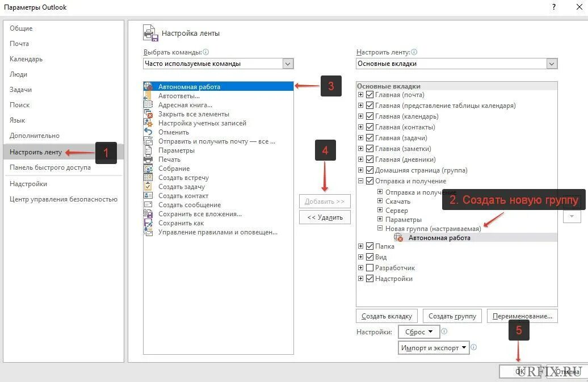Click the Создать вкладку button
This screenshot has width=588, height=382.
tap(387, 316)
